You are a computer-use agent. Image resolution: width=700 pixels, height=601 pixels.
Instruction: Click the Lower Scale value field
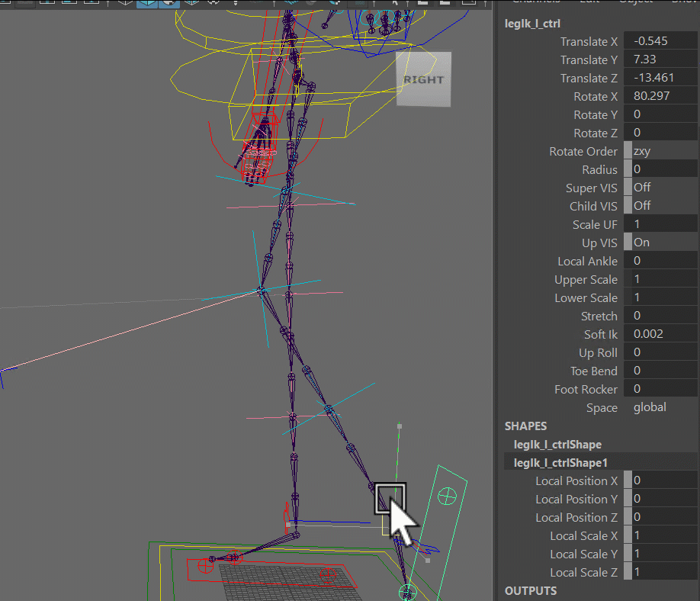point(660,297)
